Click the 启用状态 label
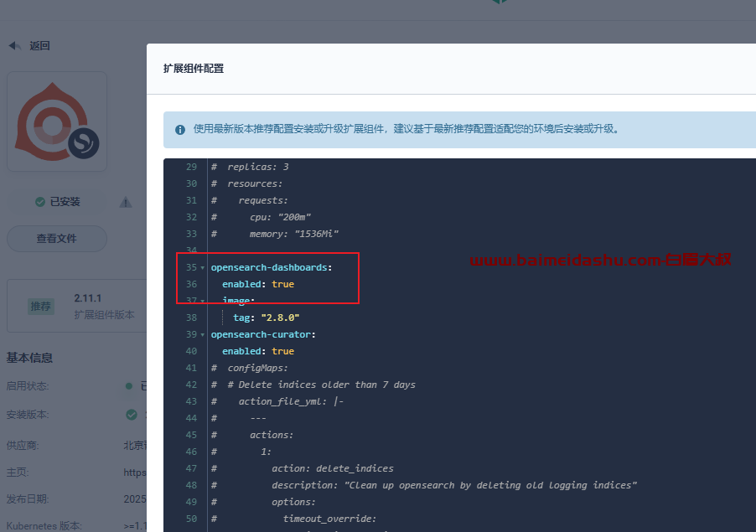 [x=28, y=386]
